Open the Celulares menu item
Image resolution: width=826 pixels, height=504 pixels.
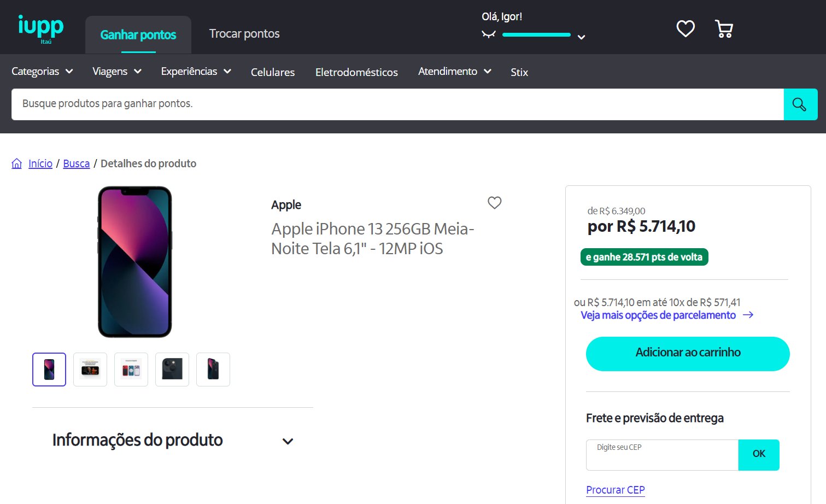(273, 72)
